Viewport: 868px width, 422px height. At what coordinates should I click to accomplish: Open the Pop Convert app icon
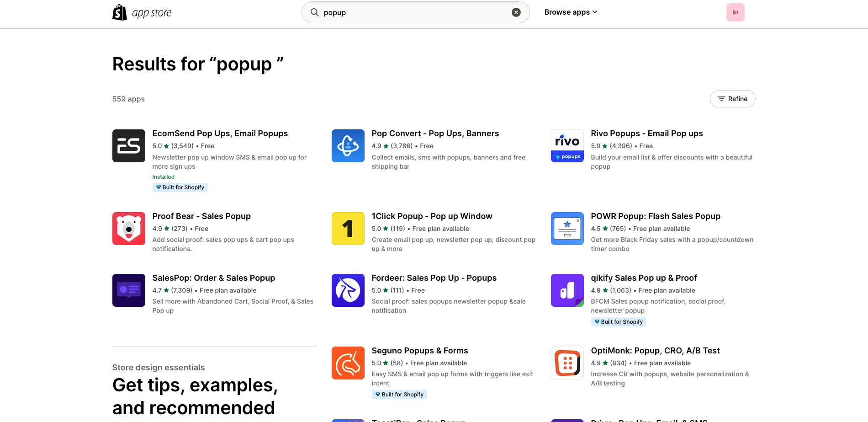coord(348,146)
